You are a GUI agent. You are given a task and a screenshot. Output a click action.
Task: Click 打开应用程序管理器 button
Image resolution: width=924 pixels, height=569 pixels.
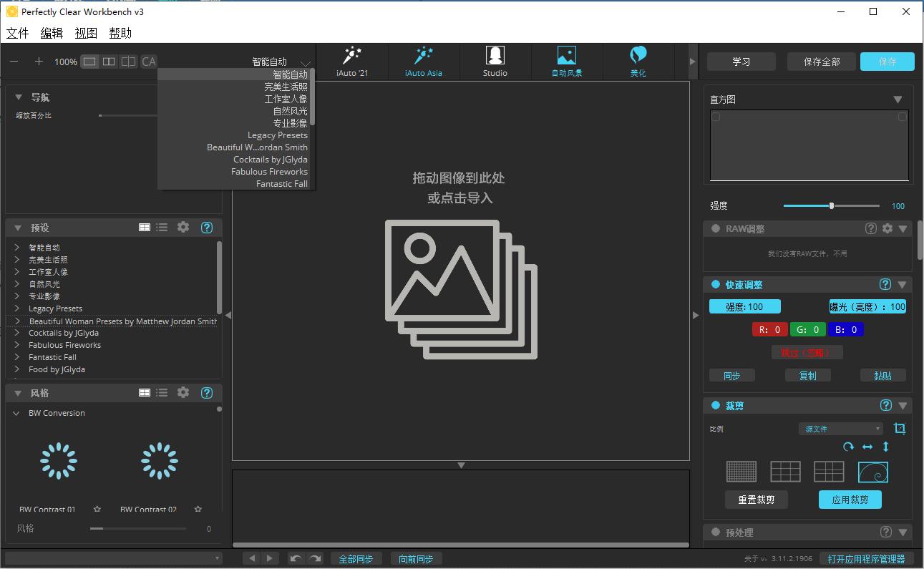pyautogui.click(x=867, y=558)
